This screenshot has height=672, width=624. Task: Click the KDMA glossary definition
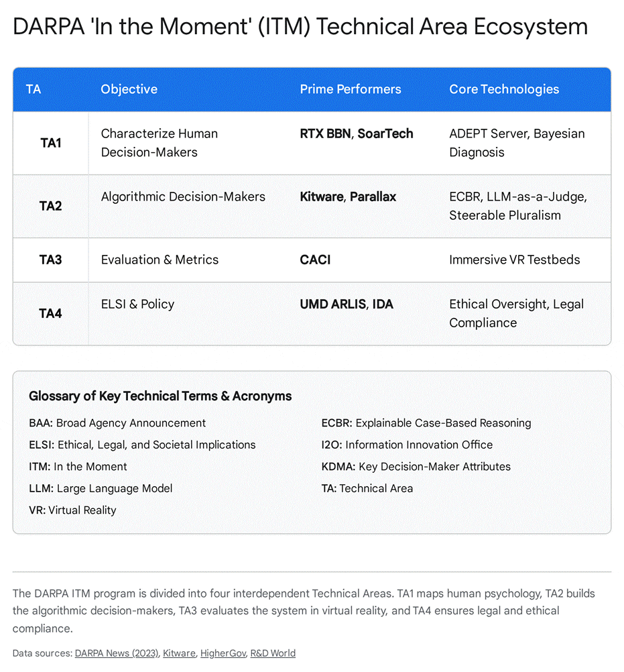click(416, 466)
